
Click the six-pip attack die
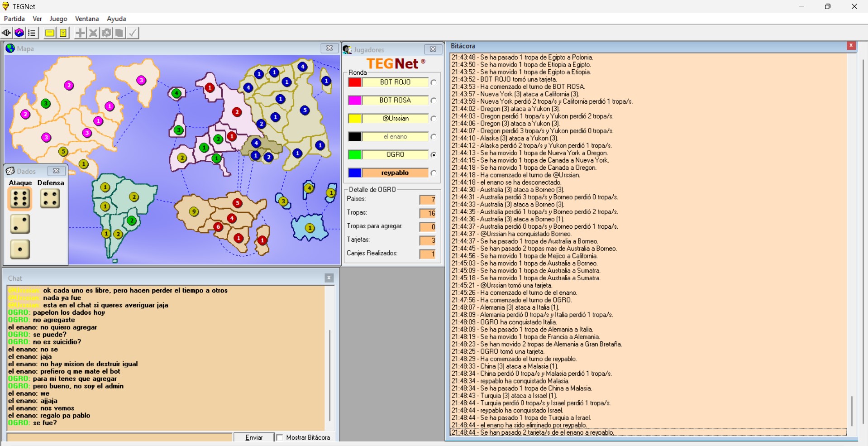coord(20,199)
